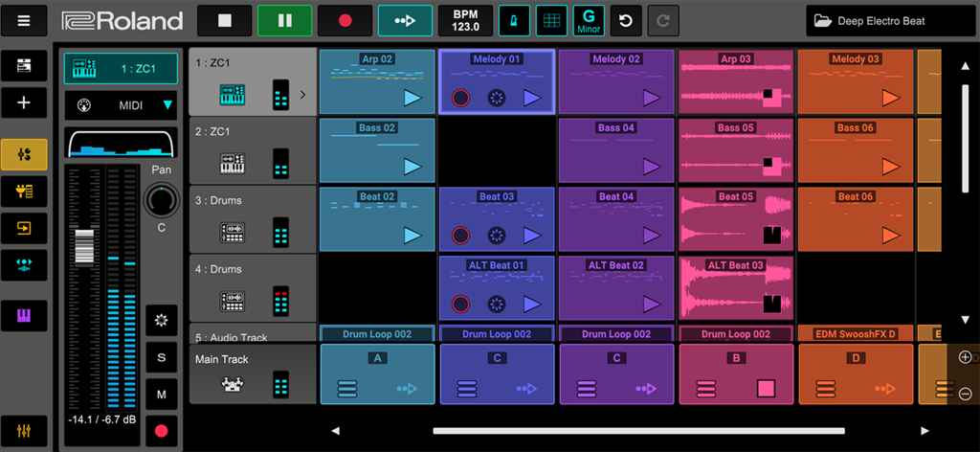This screenshot has height=452, width=980.
Task: Play the Melody 02 clip
Action: point(652,98)
